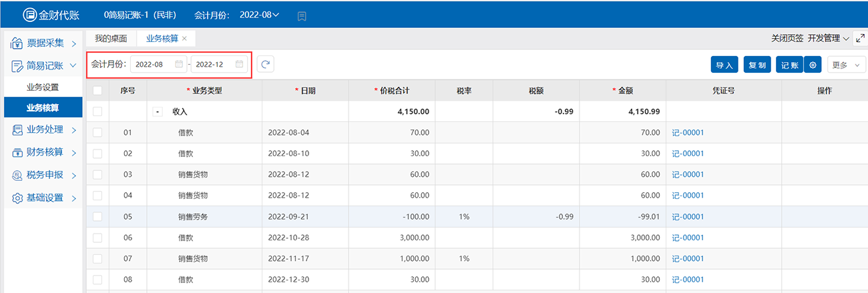Click the fullscreen expand arrows icon
Image resolution: width=868 pixels, height=293 pixels.
[860, 38]
